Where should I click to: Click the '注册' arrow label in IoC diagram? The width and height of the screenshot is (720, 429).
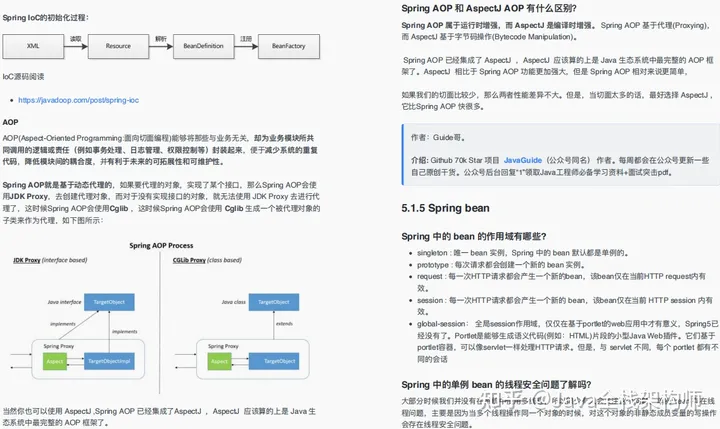tap(246, 39)
